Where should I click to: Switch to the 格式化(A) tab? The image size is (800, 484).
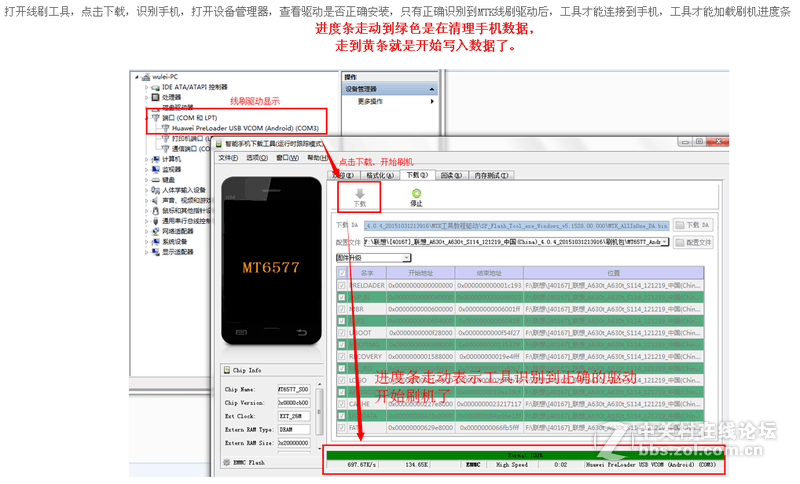click(380, 175)
